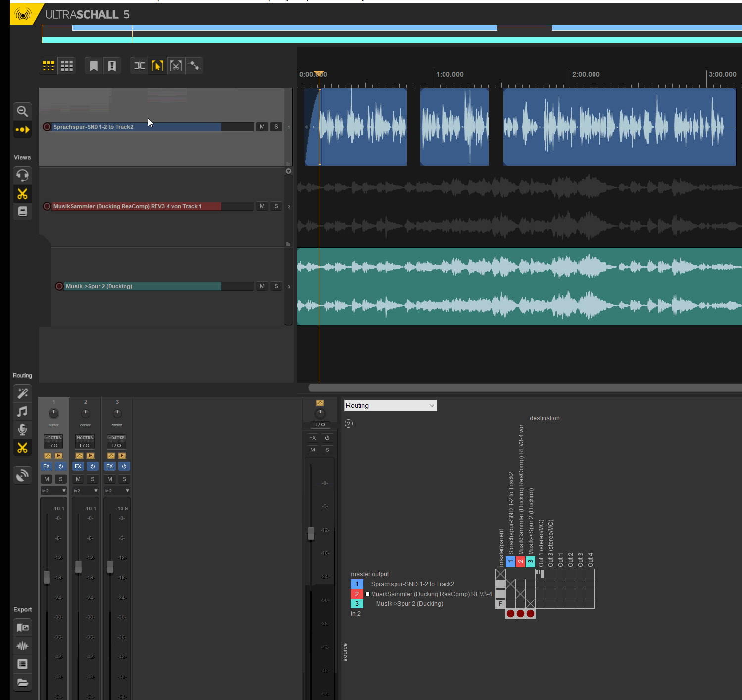742x700 pixels.
Task: Click red record-arm dot for track 1 in matrix
Action: click(x=510, y=614)
